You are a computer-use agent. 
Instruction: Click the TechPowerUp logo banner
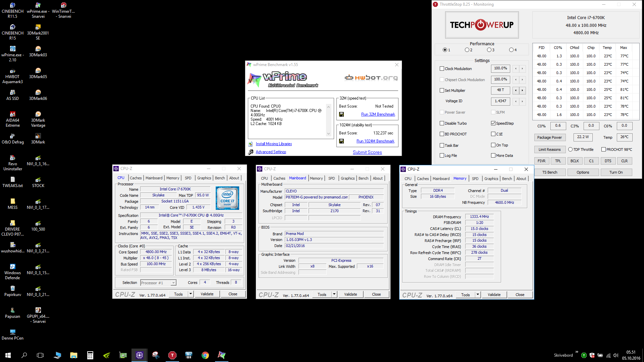coord(482,25)
